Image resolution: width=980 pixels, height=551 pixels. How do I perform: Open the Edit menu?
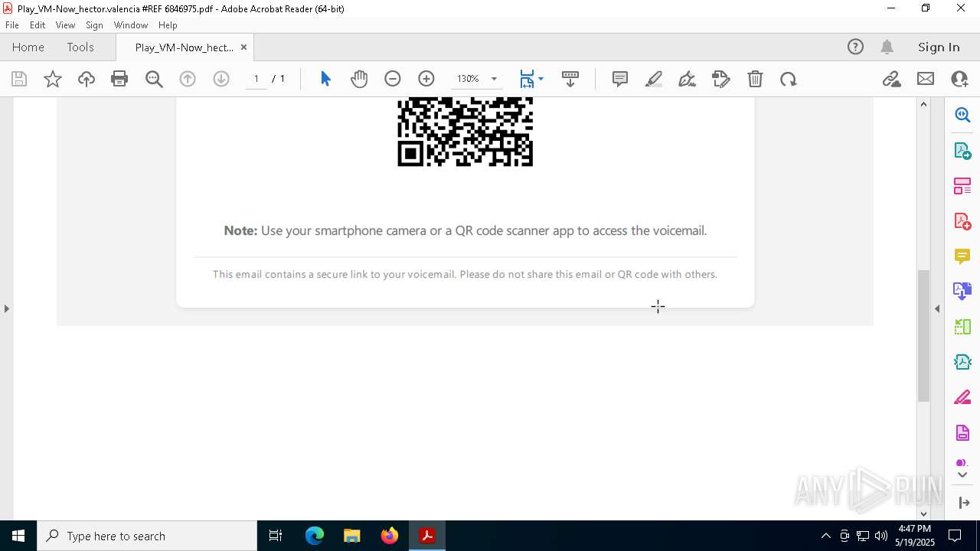coord(38,25)
